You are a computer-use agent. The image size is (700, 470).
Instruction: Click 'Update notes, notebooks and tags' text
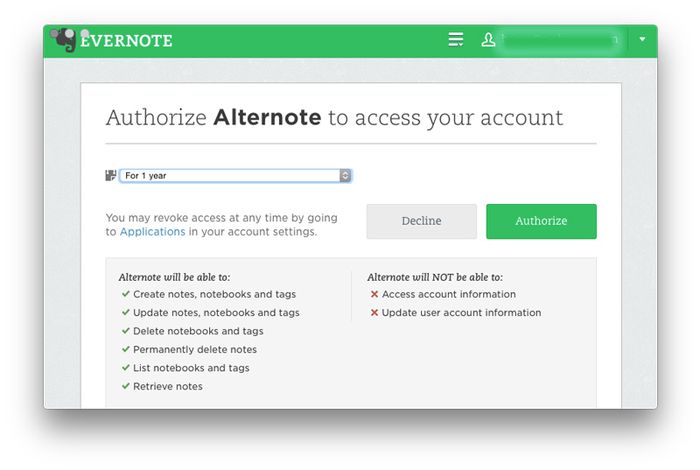pos(216,312)
